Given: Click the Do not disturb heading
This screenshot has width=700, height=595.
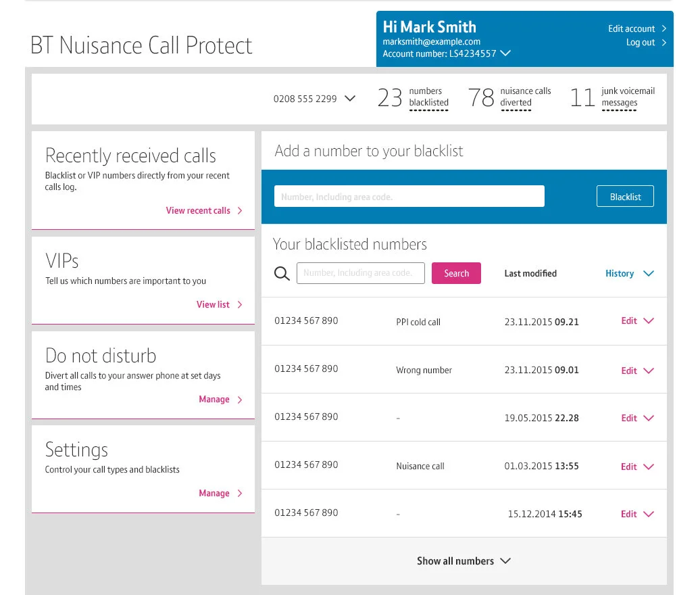Looking at the screenshot, I should coord(101,356).
